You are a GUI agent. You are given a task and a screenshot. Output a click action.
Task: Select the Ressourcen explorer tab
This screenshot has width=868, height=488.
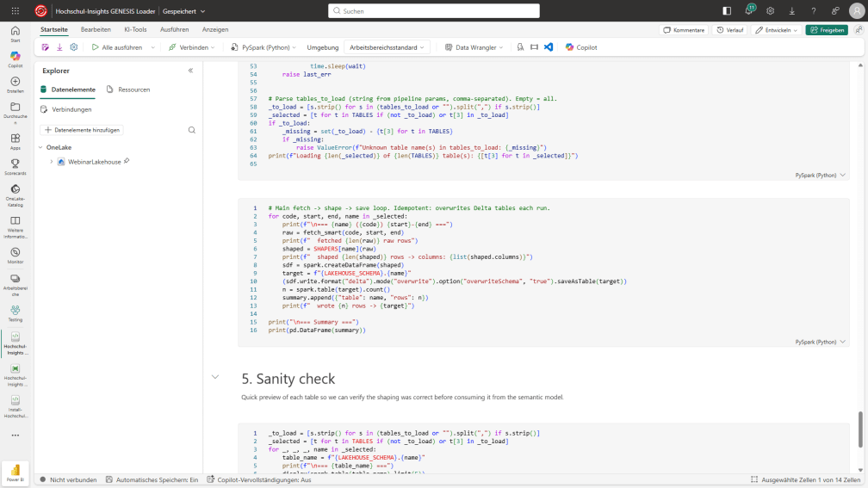128,90
